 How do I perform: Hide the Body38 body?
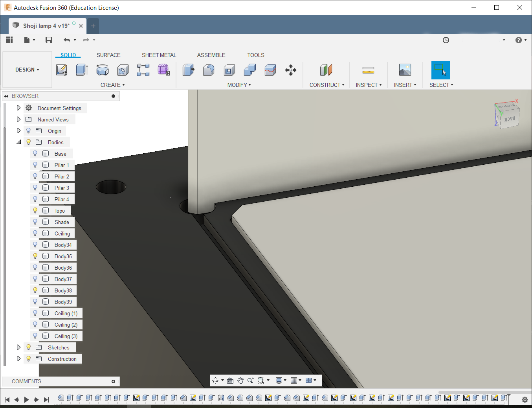[35, 290]
